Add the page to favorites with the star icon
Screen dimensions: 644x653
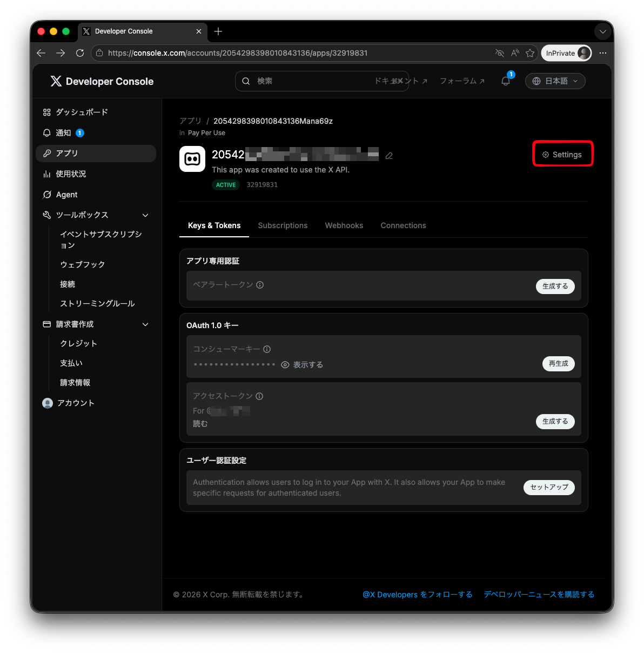(530, 53)
